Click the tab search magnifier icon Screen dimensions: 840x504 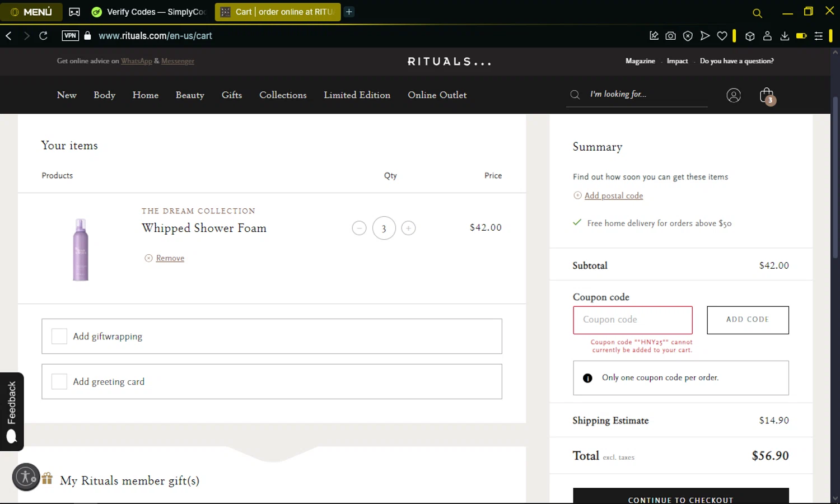[757, 13]
